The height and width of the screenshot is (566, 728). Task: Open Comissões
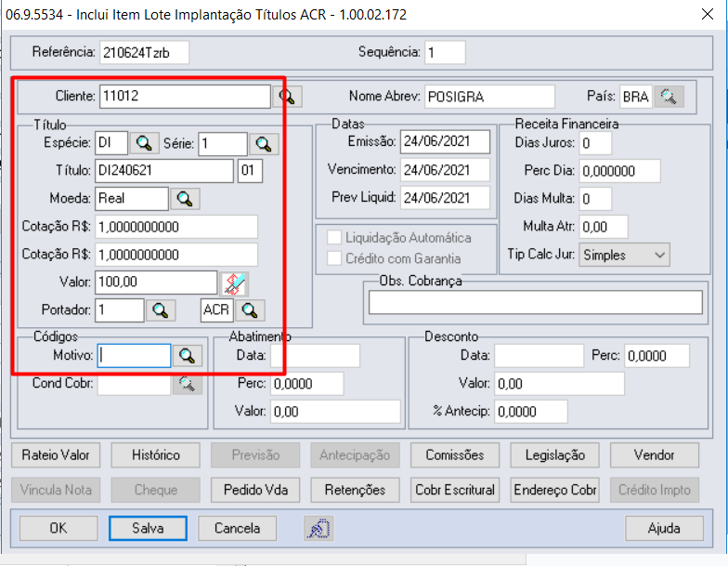[455, 455]
